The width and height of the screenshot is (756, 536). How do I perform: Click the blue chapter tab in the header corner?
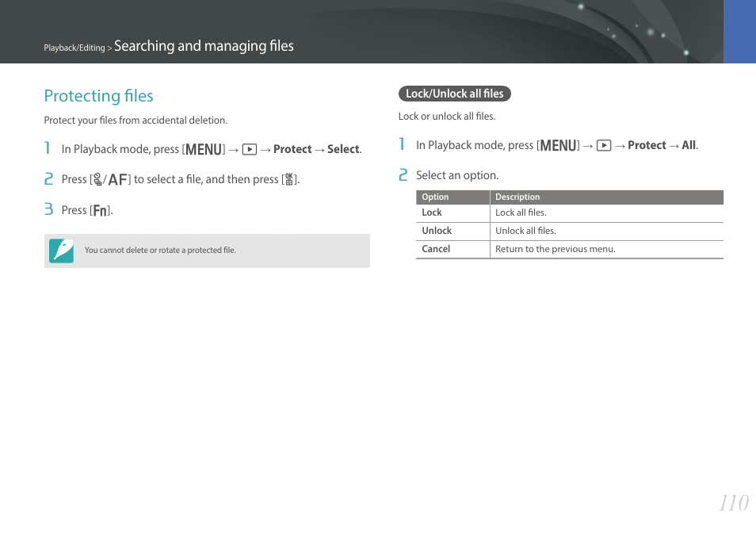[x=739, y=32]
